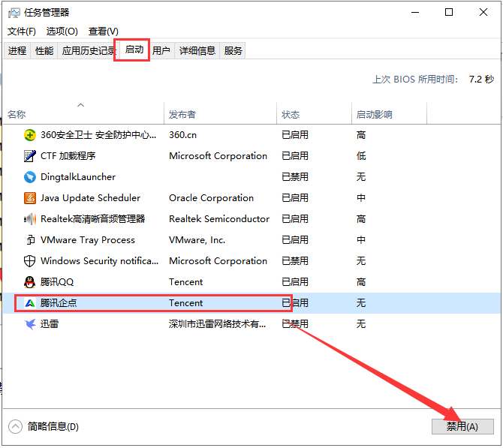Switch to the 进程 tab
The width and height of the screenshot is (503, 448).
coord(17,51)
